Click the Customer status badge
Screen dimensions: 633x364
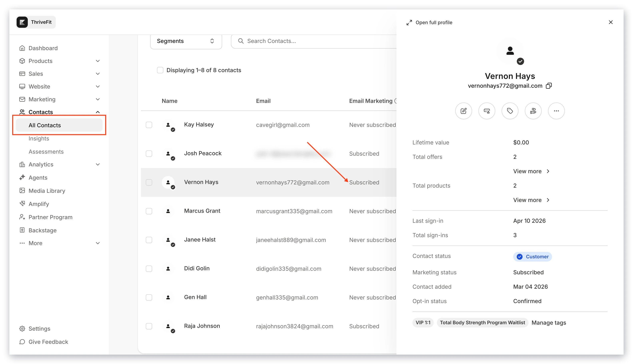pyautogui.click(x=532, y=257)
